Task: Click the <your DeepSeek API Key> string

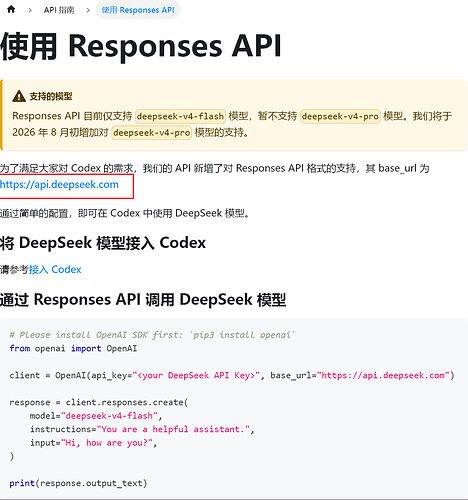Action: click(196, 375)
